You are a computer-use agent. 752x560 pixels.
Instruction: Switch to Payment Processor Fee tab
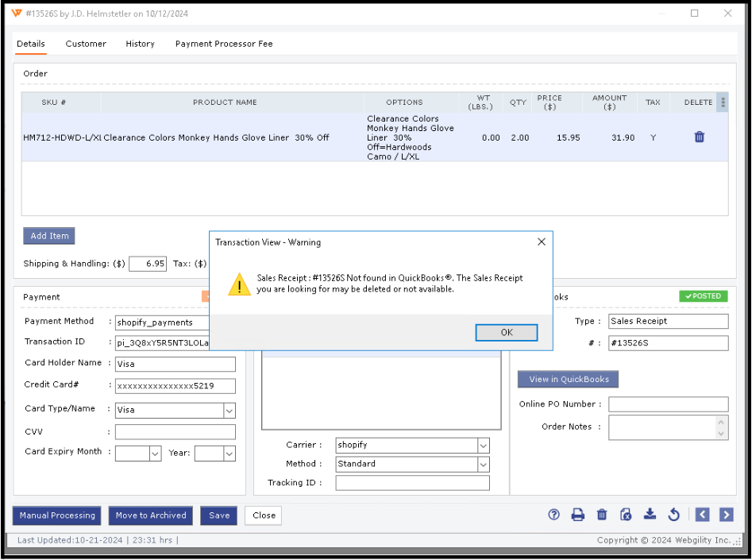224,44
